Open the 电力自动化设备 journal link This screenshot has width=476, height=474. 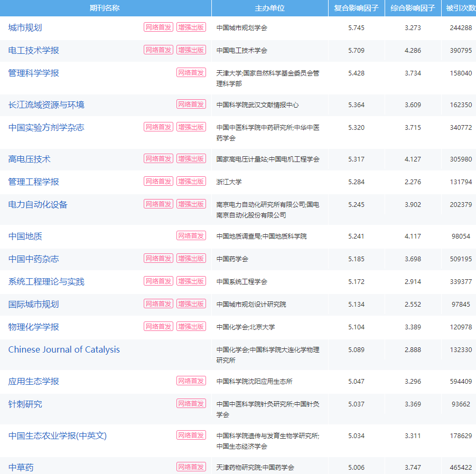point(38,204)
